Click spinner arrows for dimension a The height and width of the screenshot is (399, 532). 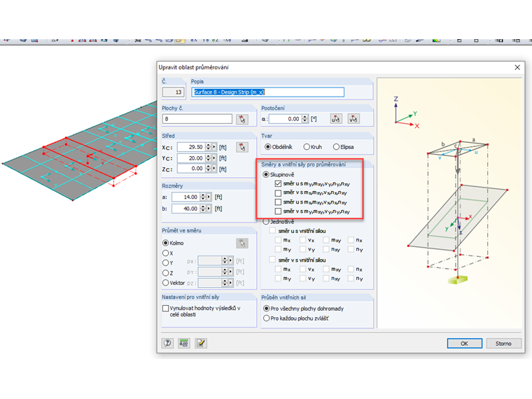click(x=203, y=197)
